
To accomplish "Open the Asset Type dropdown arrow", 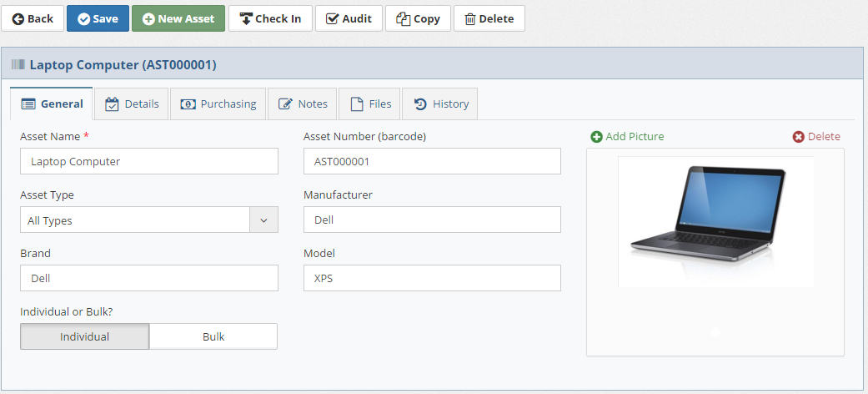I will [x=264, y=220].
